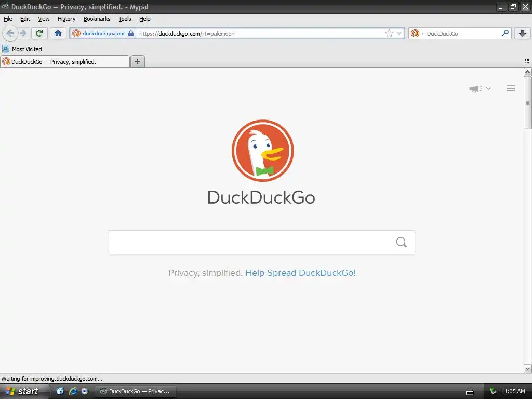Open the Windows start menu
The image size is (532, 399).
pyautogui.click(x=24, y=391)
